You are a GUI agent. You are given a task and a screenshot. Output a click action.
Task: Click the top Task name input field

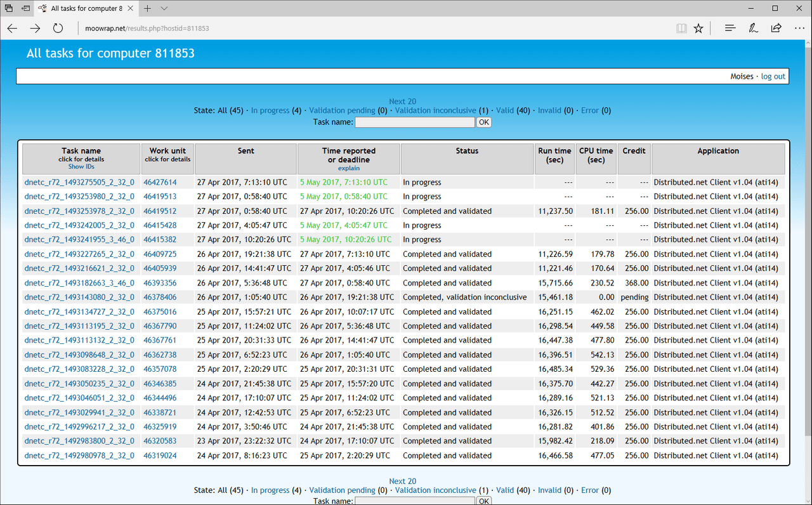[x=414, y=122]
